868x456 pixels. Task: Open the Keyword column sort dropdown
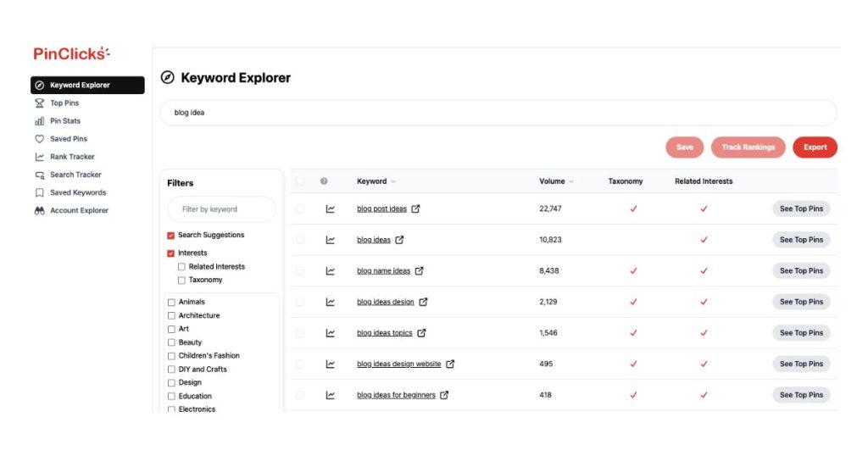pos(393,181)
